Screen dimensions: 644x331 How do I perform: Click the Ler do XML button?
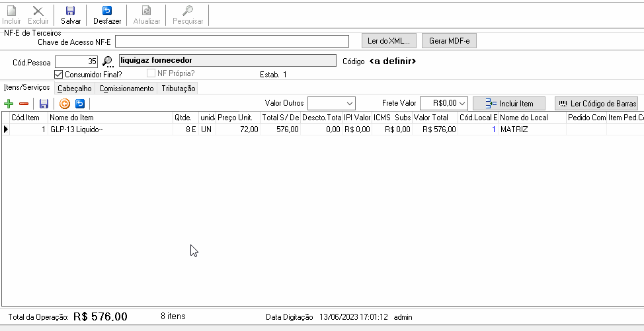[x=389, y=41]
